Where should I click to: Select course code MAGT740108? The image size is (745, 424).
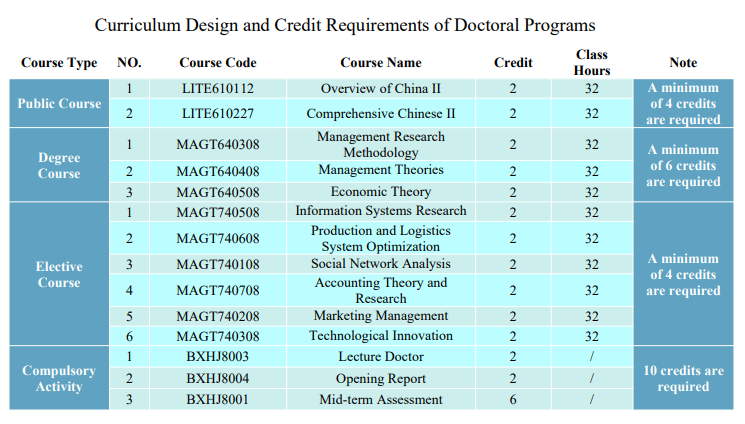pyautogui.click(x=217, y=265)
